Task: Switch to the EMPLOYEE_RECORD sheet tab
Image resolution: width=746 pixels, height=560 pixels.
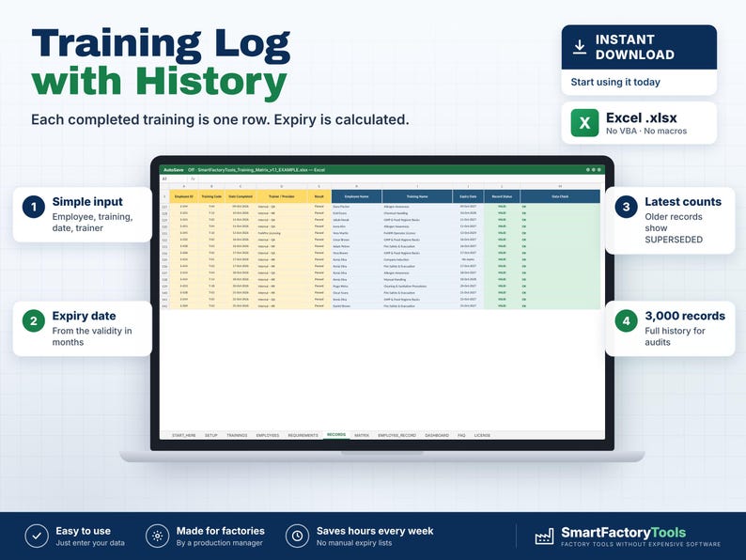Action: (396, 435)
